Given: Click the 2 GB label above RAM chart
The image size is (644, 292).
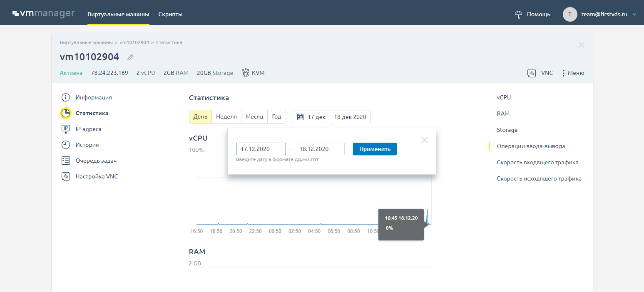Looking at the screenshot, I should pyautogui.click(x=195, y=263).
